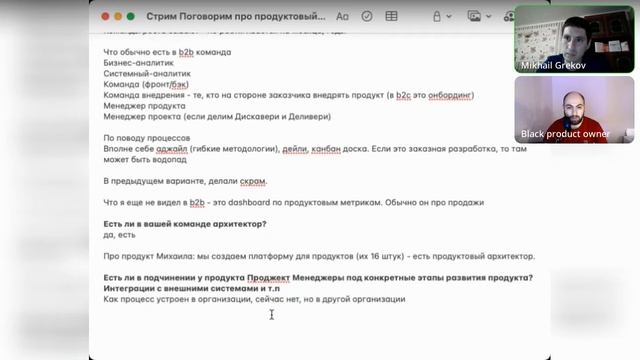The width and height of the screenshot is (640, 360).
Task: Insert a table using the table icon
Action: coord(391,16)
